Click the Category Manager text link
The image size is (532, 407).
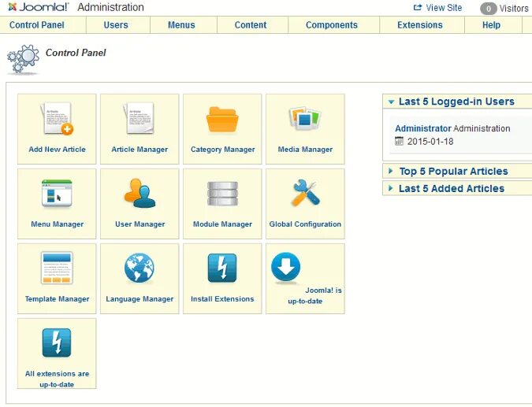pyautogui.click(x=222, y=150)
